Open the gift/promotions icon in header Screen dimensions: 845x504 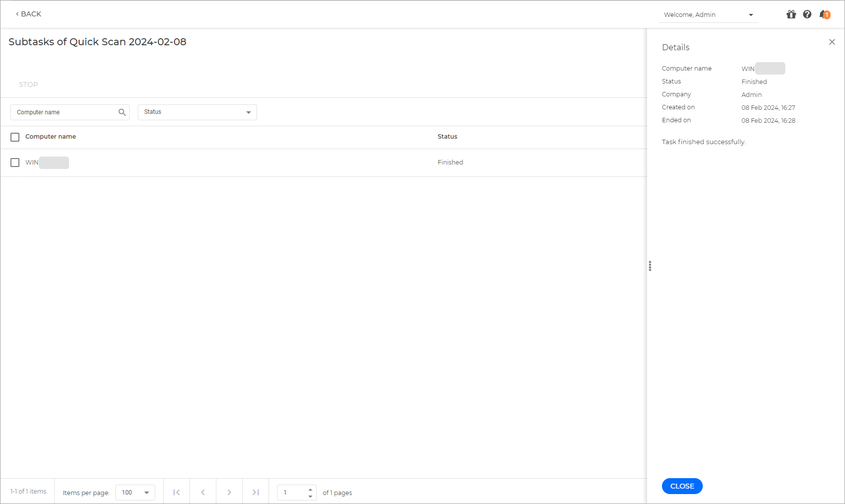tap(791, 14)
